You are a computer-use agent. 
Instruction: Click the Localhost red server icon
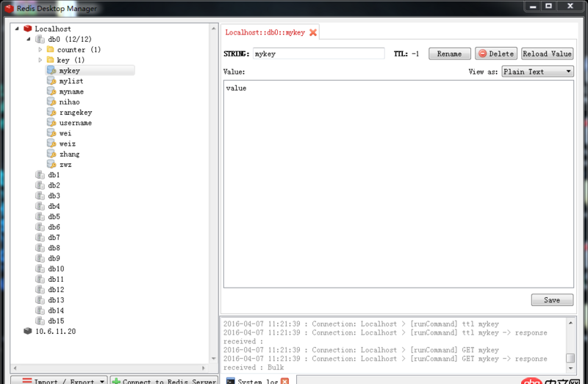(x=28, y=29)
